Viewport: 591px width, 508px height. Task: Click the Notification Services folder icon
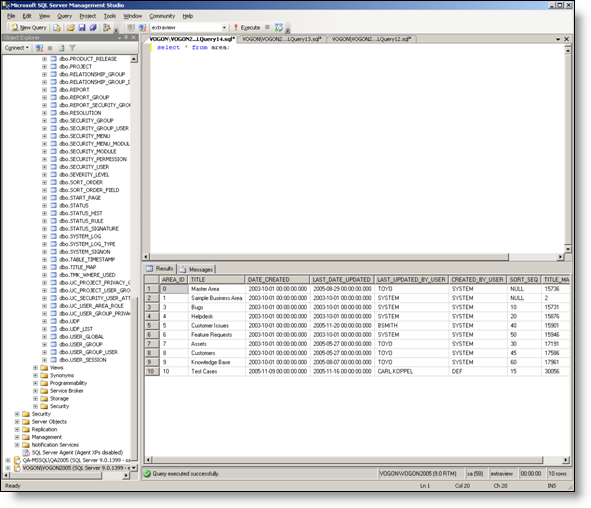(x=26, y=445)
